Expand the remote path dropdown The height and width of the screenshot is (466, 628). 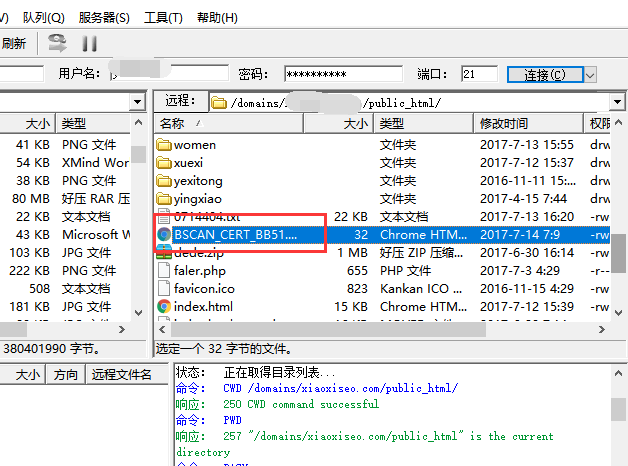click(x=618, y=102)
